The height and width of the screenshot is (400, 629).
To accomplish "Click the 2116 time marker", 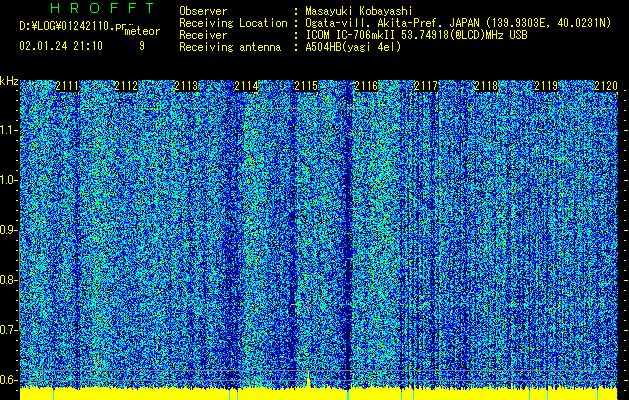I will (x=366, y=86).
